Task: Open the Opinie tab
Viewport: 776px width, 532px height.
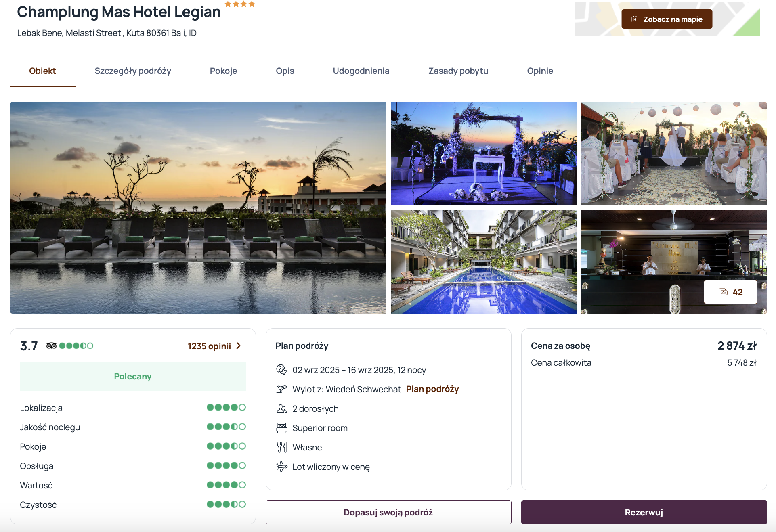Action: click(x=540, y=71)
